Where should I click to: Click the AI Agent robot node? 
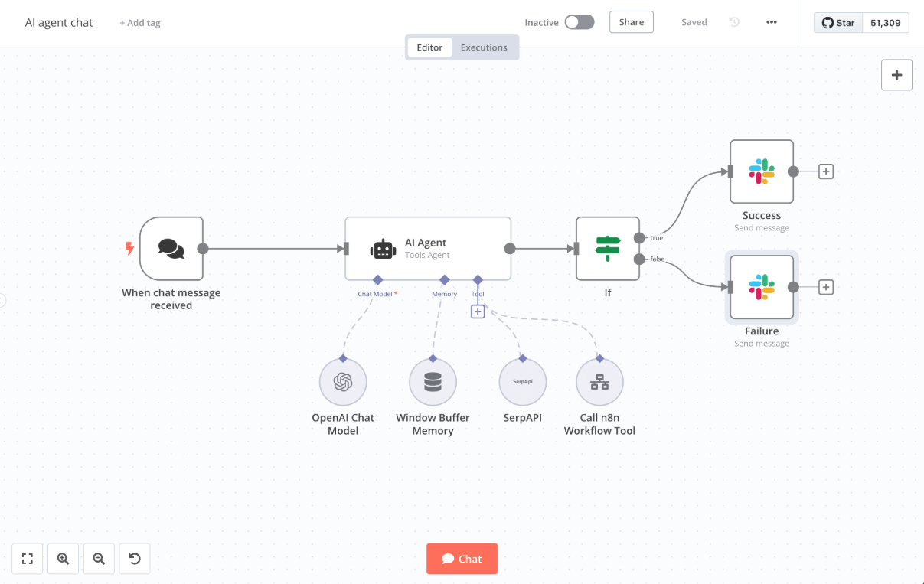click(x=427, y=249)
